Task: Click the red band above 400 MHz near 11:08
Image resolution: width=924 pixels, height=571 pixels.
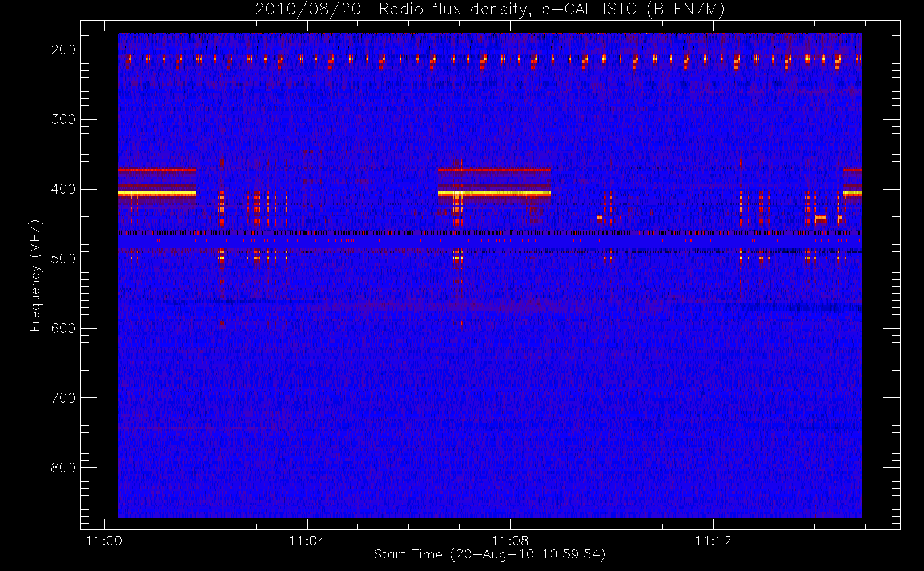Action: point(494,170)
